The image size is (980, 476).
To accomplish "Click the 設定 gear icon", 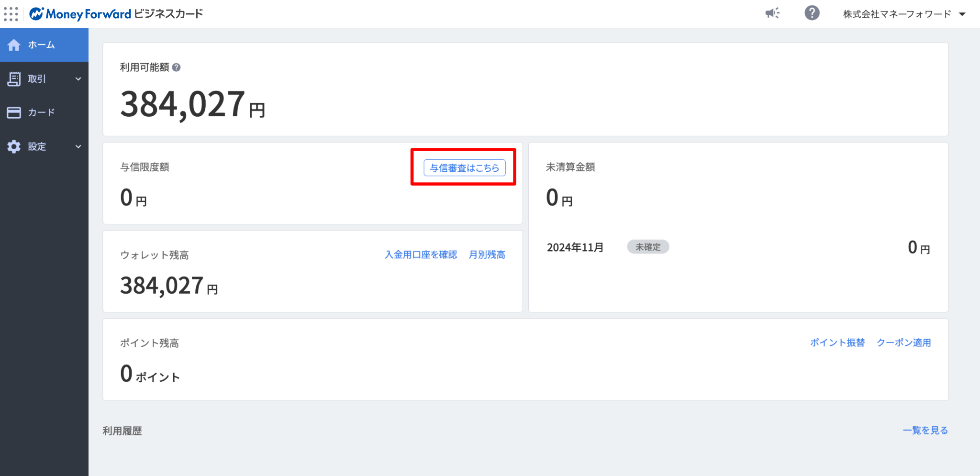I will pos(14,146).
